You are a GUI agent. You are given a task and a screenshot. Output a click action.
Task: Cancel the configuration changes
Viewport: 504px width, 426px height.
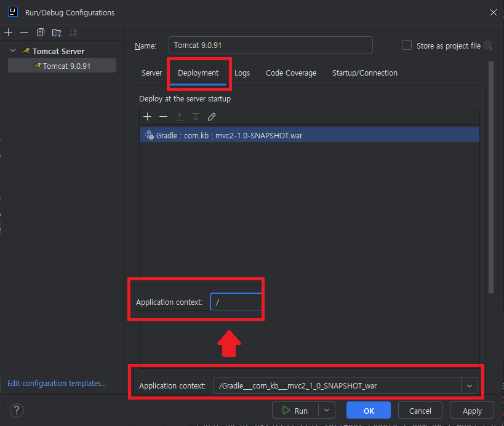420,410
